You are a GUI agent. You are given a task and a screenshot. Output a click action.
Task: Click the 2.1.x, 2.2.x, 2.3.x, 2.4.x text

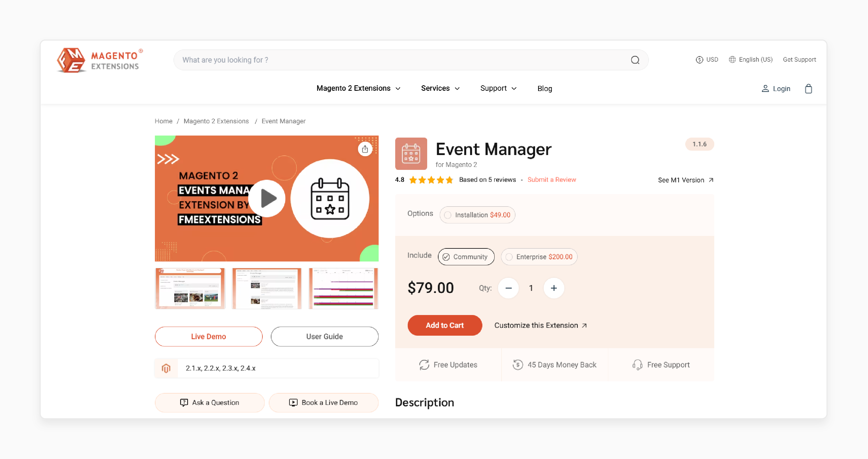220,368
